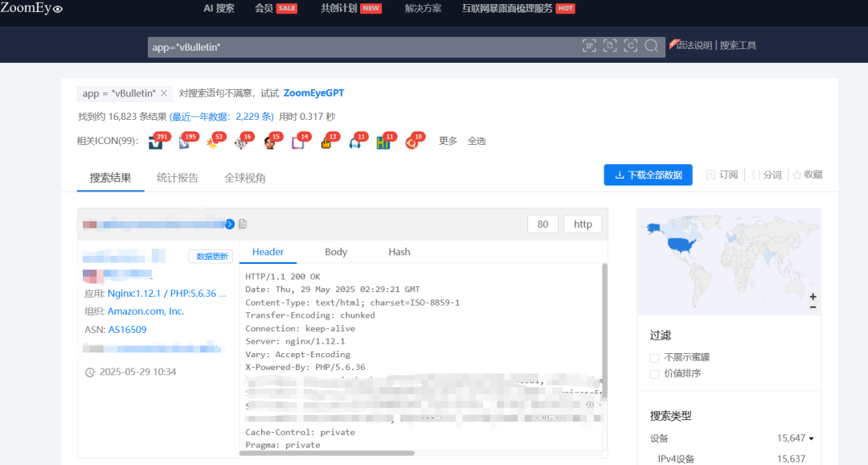868x465 pixels.
Task: Select the green-yellow icon with badge 11
Action: (383, 142)
